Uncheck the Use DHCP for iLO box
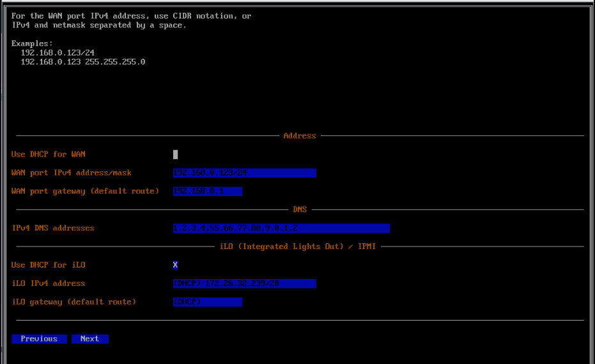Image resolution: width=595 pixels, height=364 pixels. pyautogui.click(x=175, y=265)
